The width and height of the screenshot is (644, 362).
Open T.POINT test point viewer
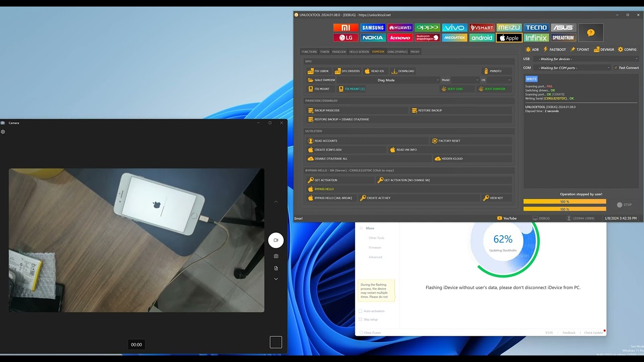580,49
